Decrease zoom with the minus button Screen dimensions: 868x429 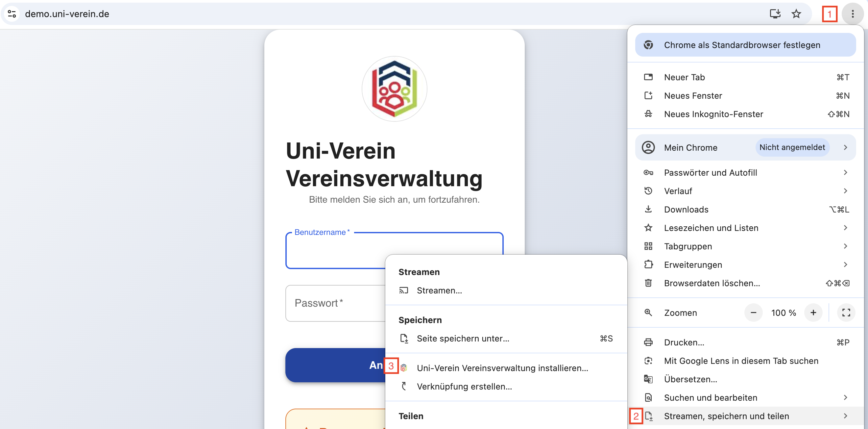[754, 313]
